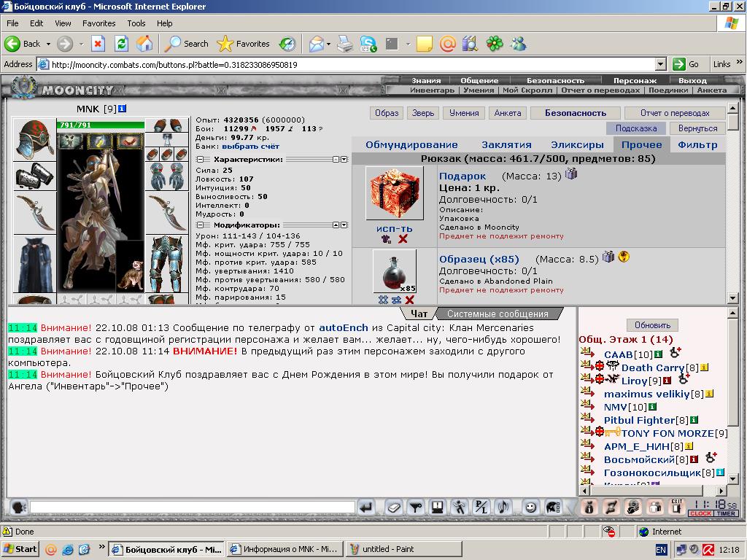Open the Фильтр tab
The width and height of the screenshot is (747, 560).
[x=697, y=145]
